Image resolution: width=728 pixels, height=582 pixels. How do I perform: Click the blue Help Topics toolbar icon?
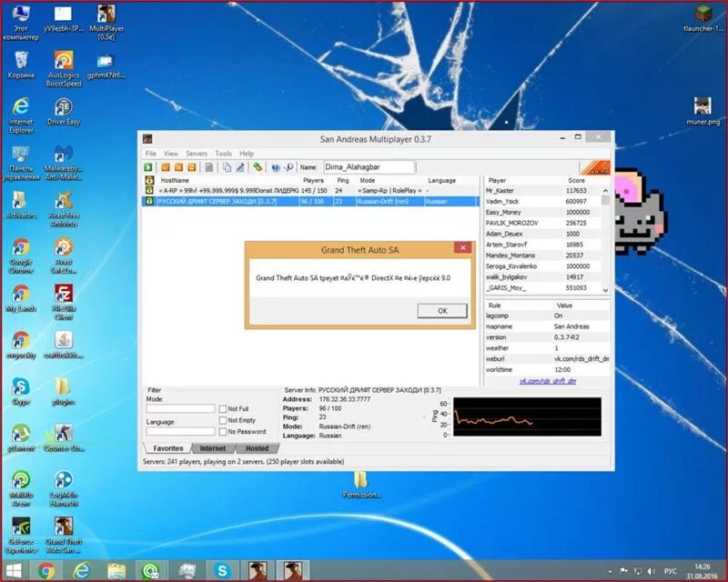(276, 167)
